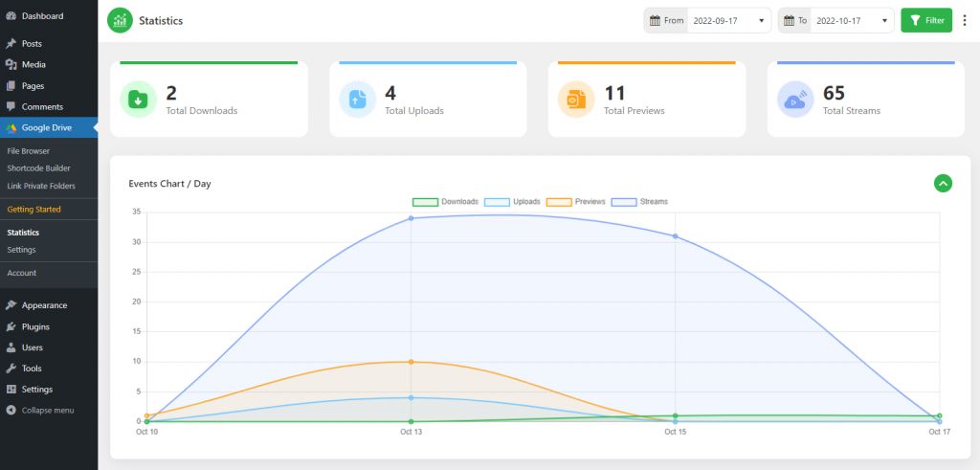This screenshot has height=470, width=980.
Task: Click the green Statistics chart icon
Action: (x=120, y=21)
